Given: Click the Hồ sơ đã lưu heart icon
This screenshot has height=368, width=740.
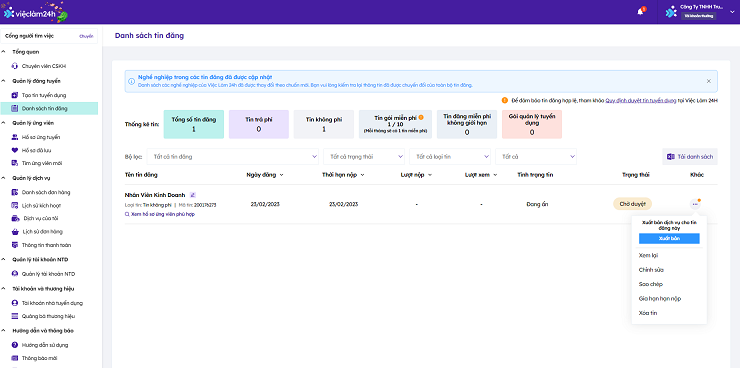Looking at the screenshot, I should point(15,150).
